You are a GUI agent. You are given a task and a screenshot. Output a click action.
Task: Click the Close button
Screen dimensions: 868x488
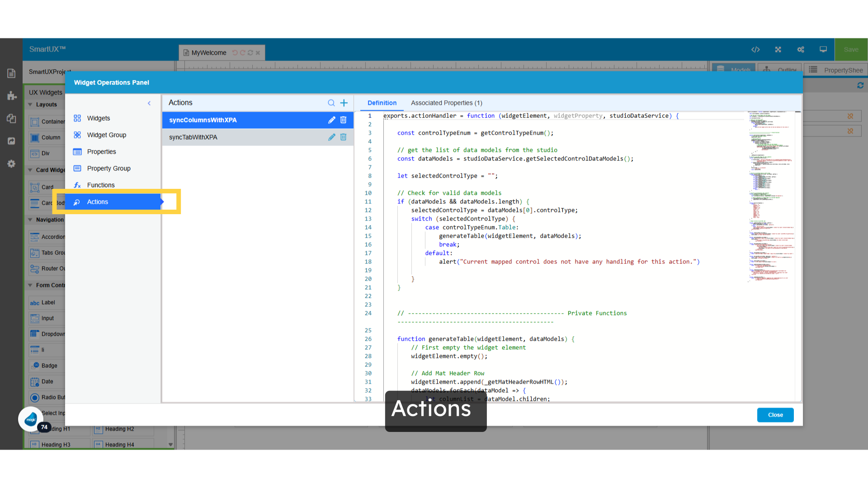(x=775, y=415)
